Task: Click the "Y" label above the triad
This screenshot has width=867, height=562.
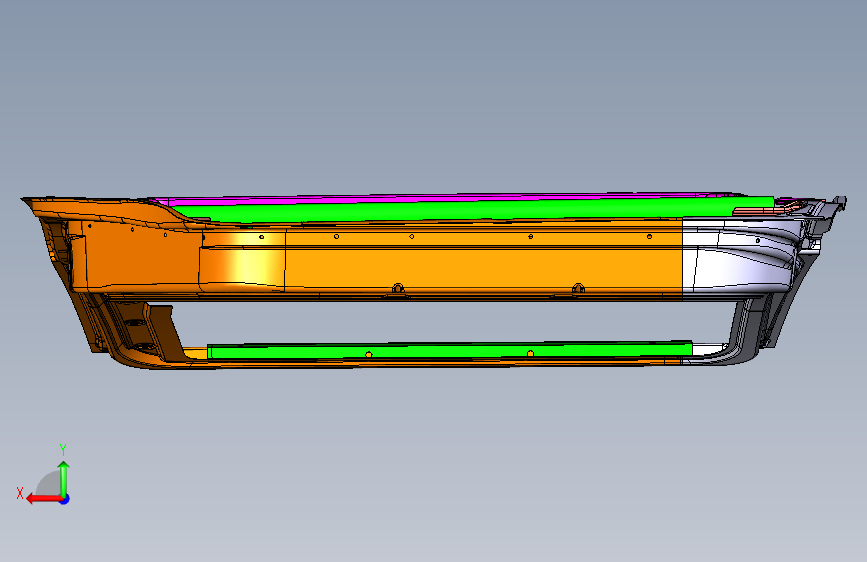Action: pyautogui.click(x=63, y=449)
